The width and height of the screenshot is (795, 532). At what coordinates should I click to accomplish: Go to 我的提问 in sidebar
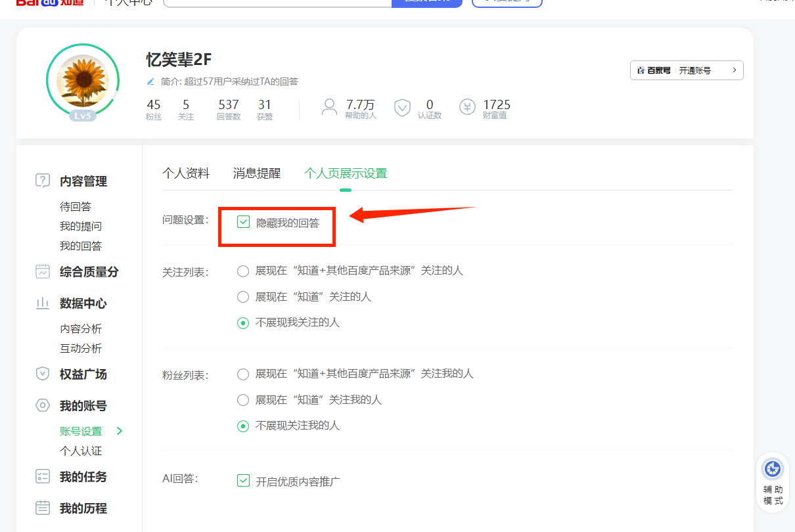(81, 226)
